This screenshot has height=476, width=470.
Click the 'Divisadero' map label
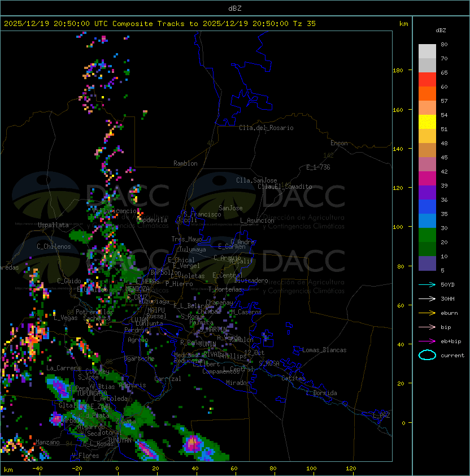coord(251,280)
